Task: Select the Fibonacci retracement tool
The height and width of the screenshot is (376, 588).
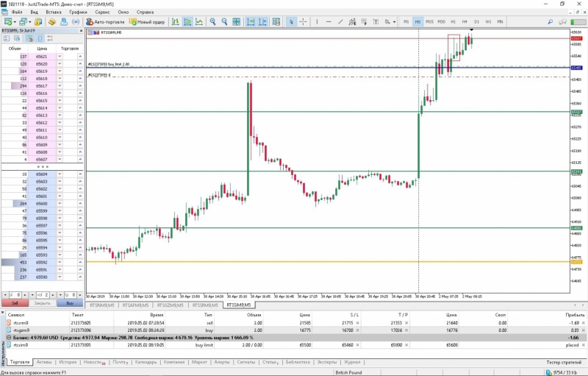Action: point(364,22)
